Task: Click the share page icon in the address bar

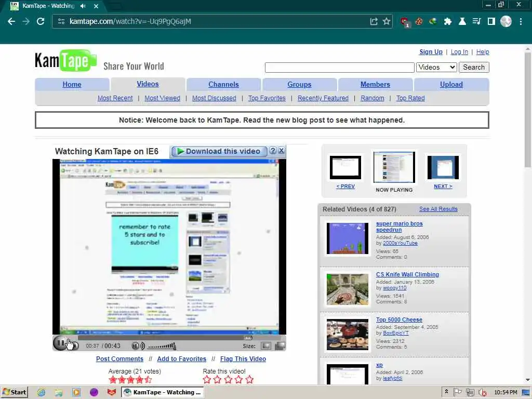Action: coord(374,21)
